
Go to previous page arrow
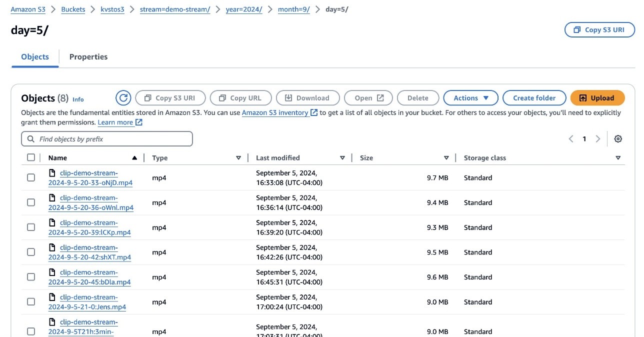click(571, 139)
